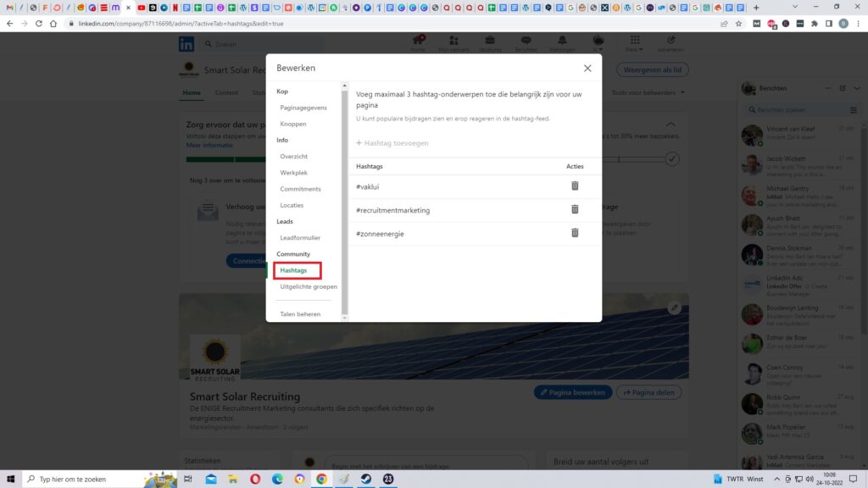Click the Hashtag toevoegen button
This screenshot has width=868, height=488.
tap(392, 143)
